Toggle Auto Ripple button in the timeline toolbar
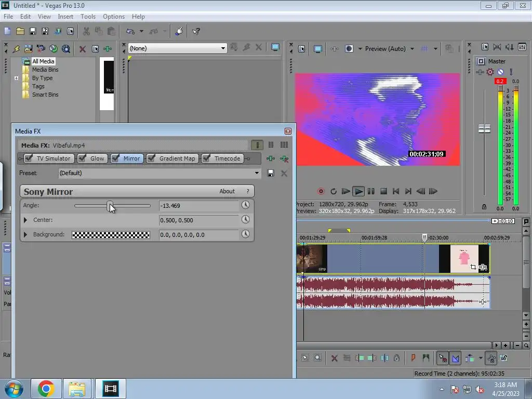 click(470, 358)
